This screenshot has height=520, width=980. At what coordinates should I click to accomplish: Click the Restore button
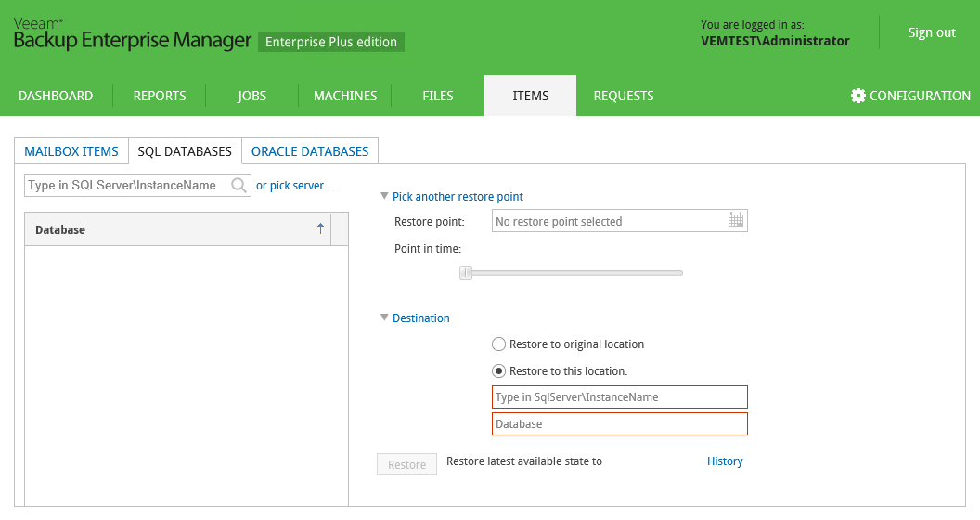pyautogui.click(x=406, y=464)
